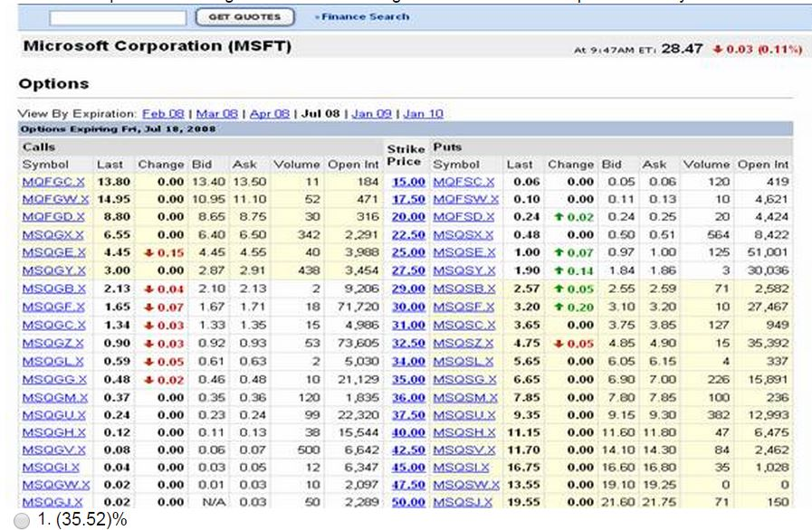Click the 40.00 strike price link
This screenshot has width=812, height=530.
408,432
